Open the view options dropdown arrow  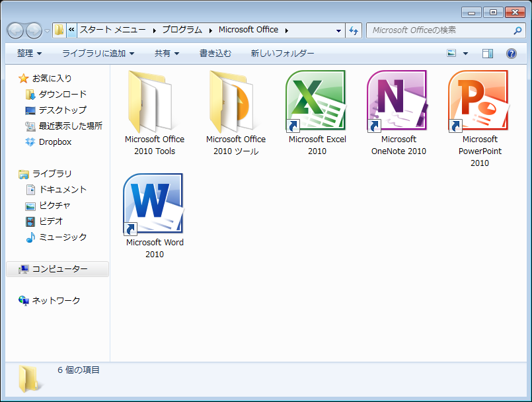coord(465,54)
